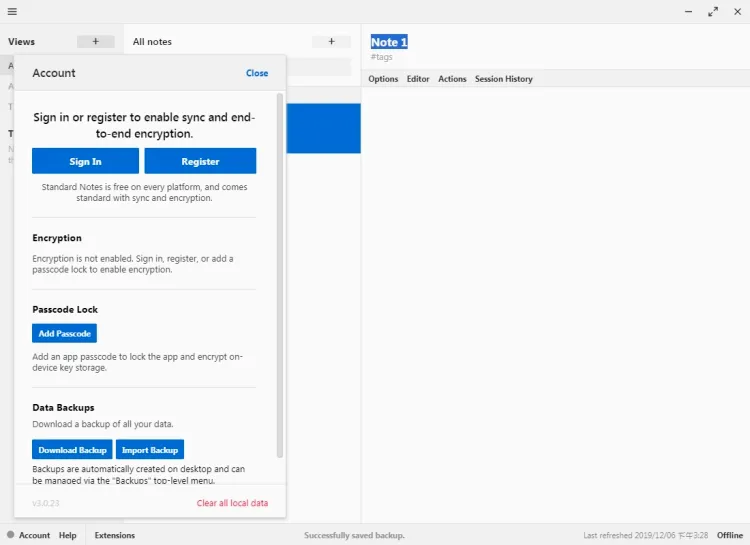Open the Editor menu
This screenshot has height=545, width=750.
(x=418, y=79)
